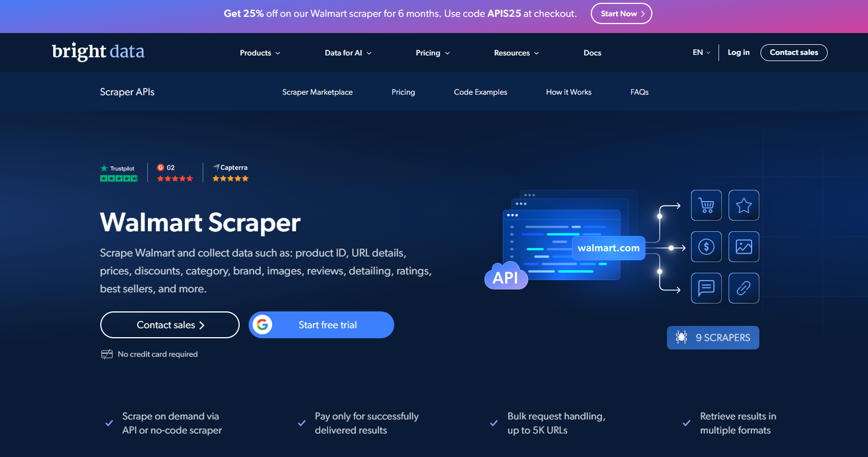Screen dimensions: 868x457
Task: Click the API cloud badge
Action: point(506,276)
